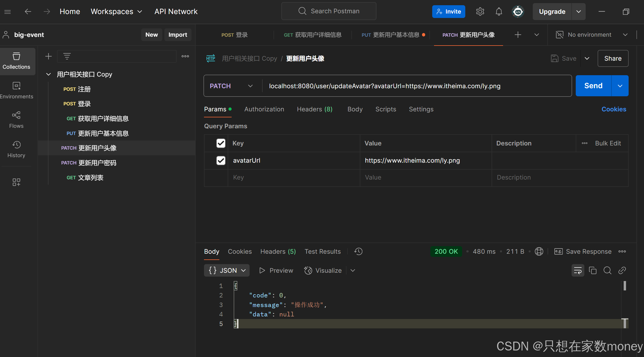This screenshot has height=357, width=644.
Task: Open the No environment selector
Action: (592, 35)
